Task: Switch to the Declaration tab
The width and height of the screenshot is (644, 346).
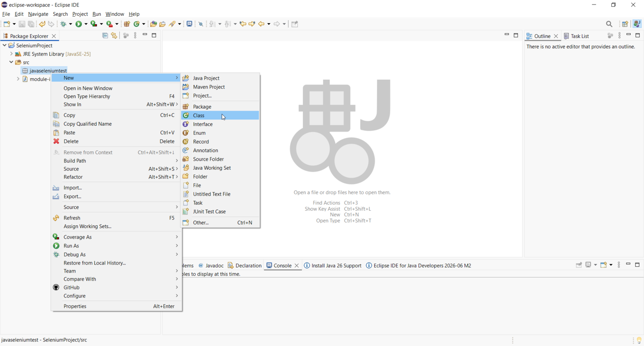Action: coord(245,266)
